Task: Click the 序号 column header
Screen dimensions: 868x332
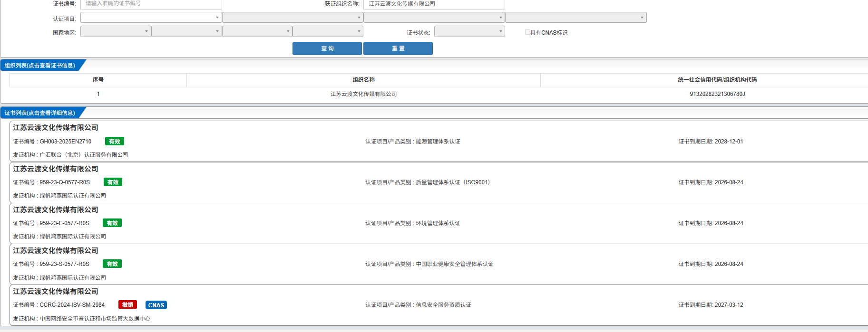Action: (x=98, y=80)
